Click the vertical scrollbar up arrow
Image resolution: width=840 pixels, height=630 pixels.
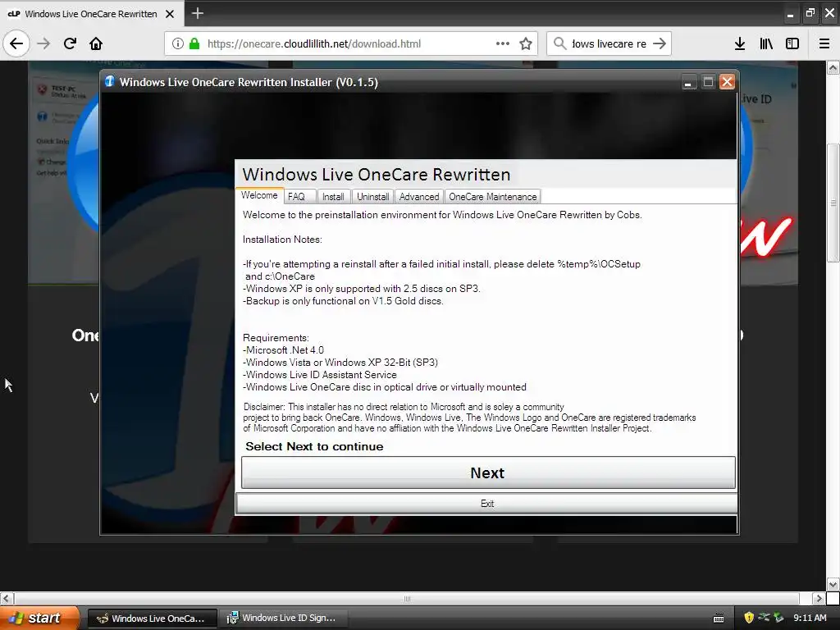833,67
